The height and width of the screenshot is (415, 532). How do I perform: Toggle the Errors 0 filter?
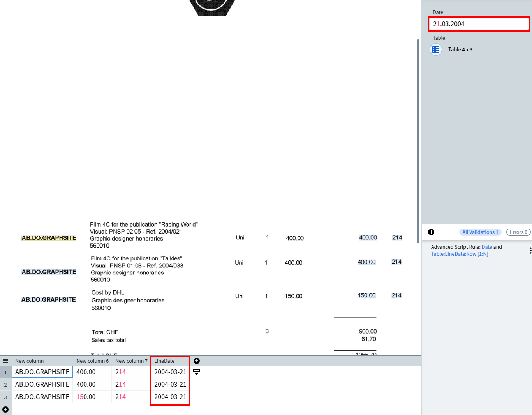[x=518, y=232]
